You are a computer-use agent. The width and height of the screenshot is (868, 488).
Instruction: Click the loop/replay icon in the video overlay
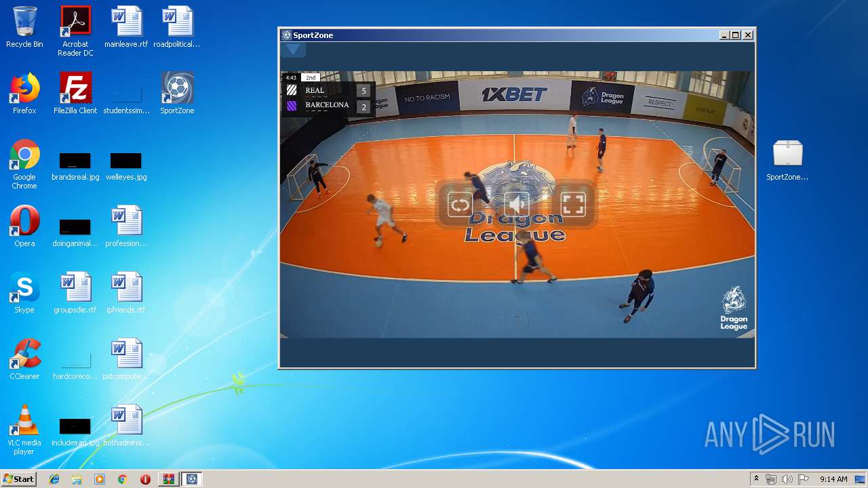coord(460,205)
